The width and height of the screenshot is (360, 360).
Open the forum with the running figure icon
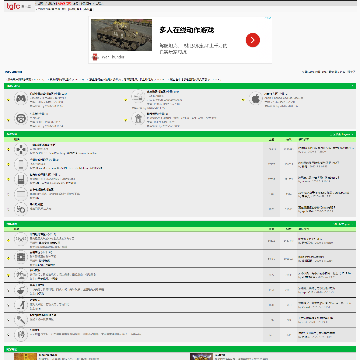(21, 305)
